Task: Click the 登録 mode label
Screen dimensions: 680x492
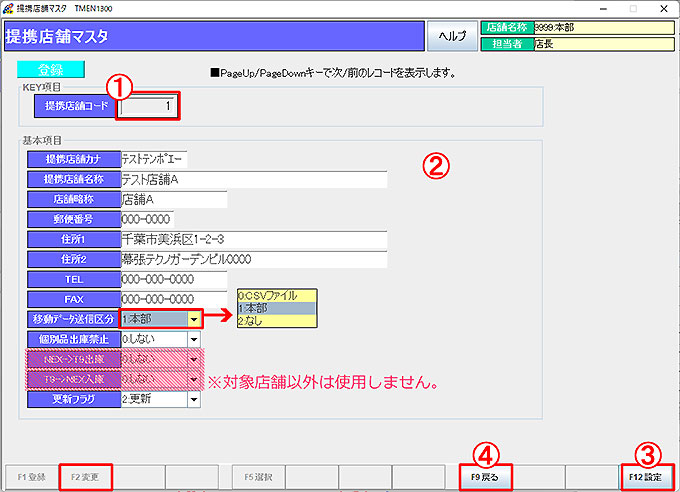Action: [51, 69]
